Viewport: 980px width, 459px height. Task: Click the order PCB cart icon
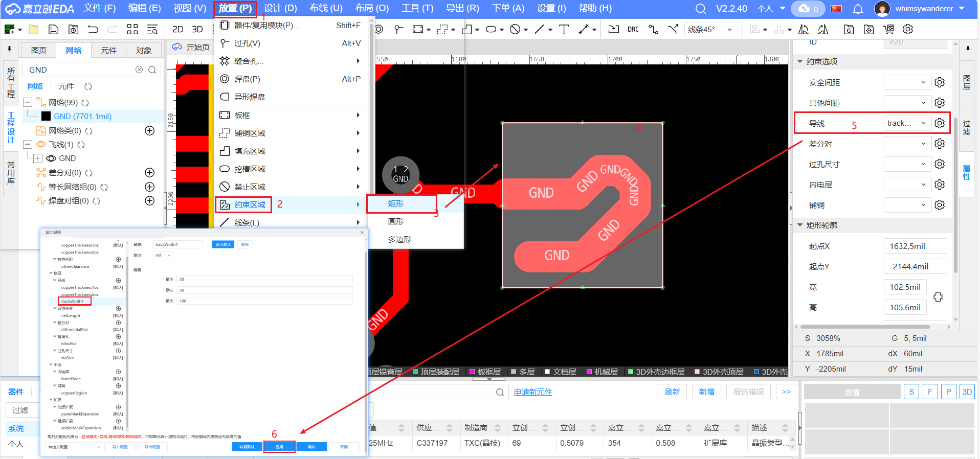888,30
